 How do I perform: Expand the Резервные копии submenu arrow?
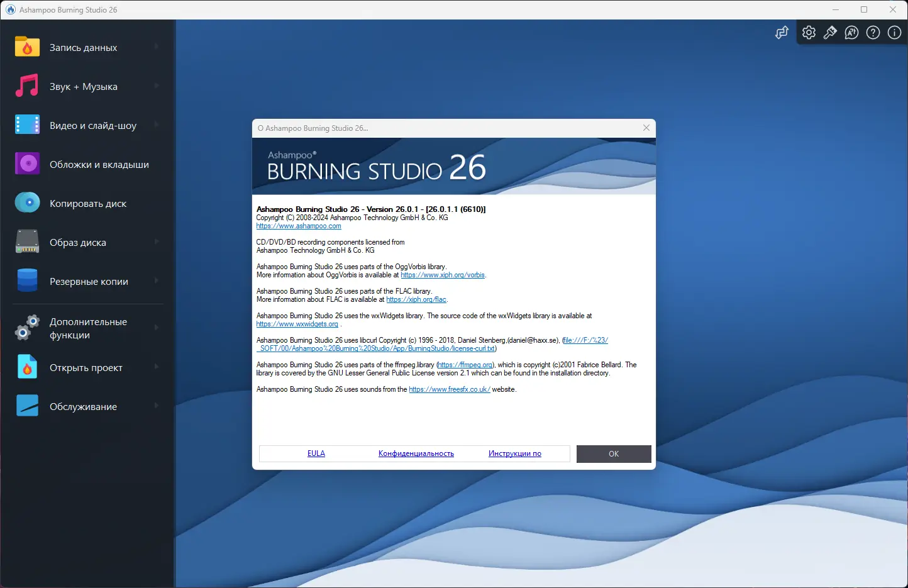click(157, 280)
